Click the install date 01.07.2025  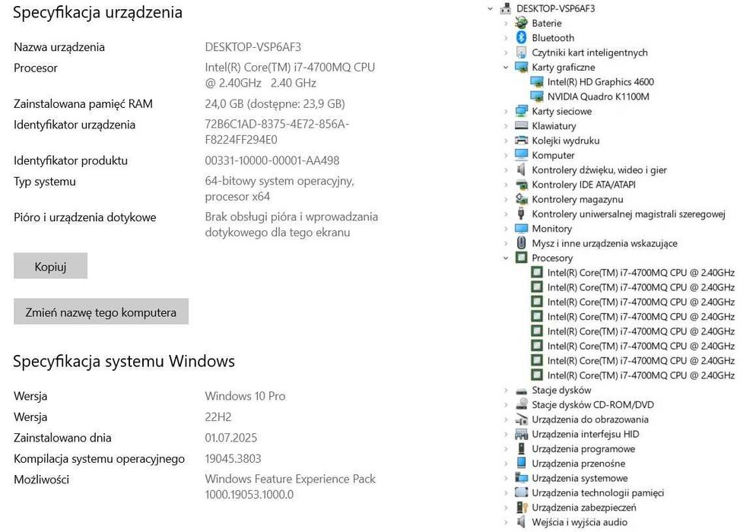[x=231, y=438]
